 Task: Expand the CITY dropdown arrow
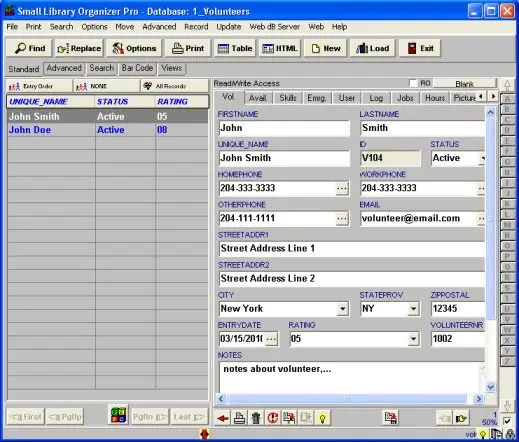[x=342, y=309]
